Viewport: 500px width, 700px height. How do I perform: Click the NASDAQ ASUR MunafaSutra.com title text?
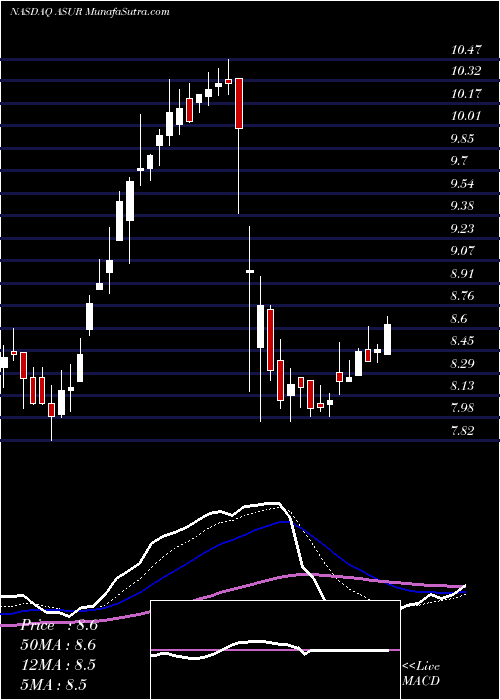pyautogui.click(x=90, y=12)
